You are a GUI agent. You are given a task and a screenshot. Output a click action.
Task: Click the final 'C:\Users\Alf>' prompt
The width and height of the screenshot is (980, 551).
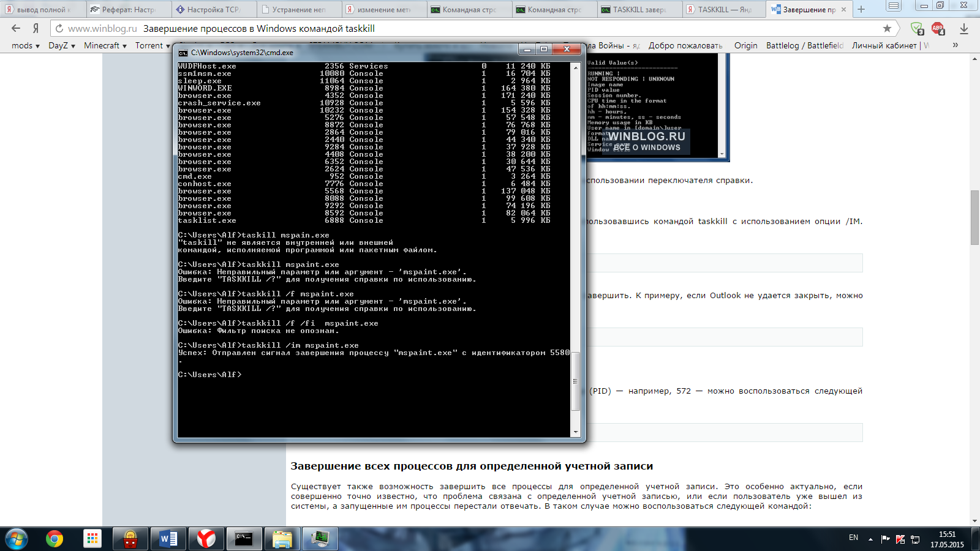(209, 375)
